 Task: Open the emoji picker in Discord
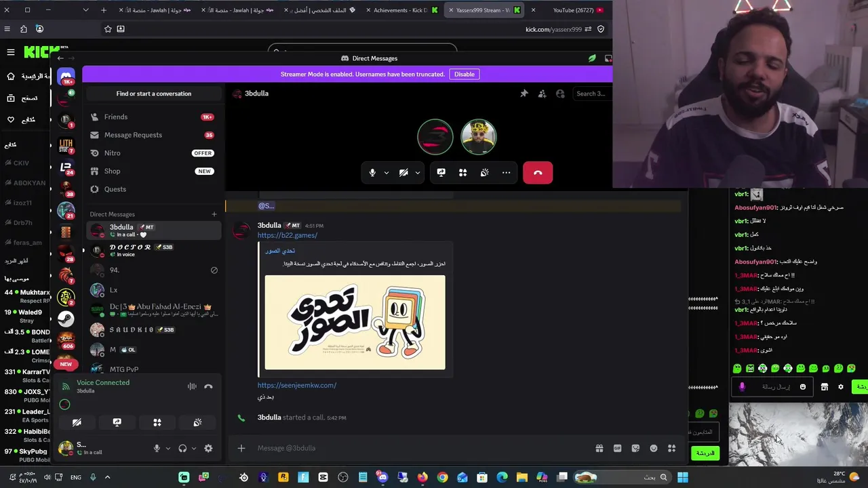[x=654, y=448]
